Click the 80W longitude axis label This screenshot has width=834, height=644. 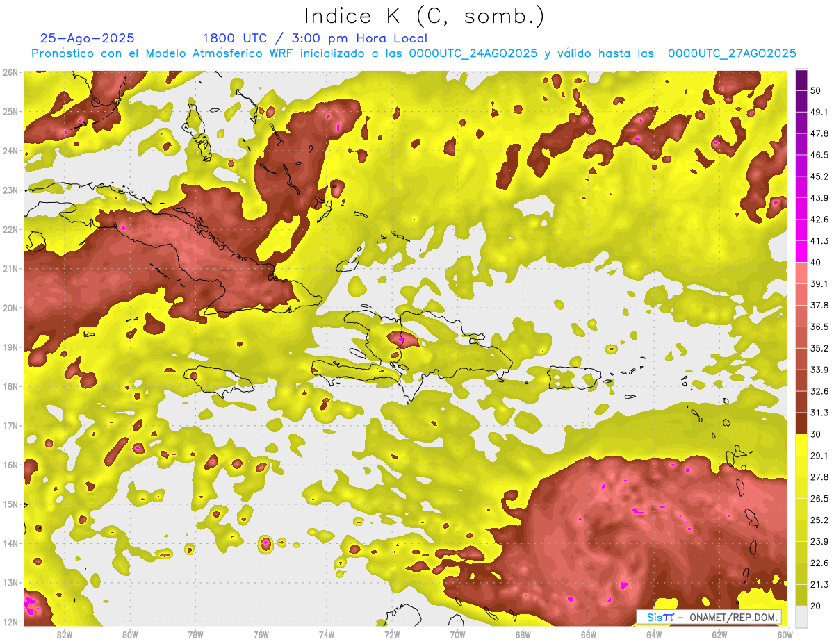click(x=130, y=634)
